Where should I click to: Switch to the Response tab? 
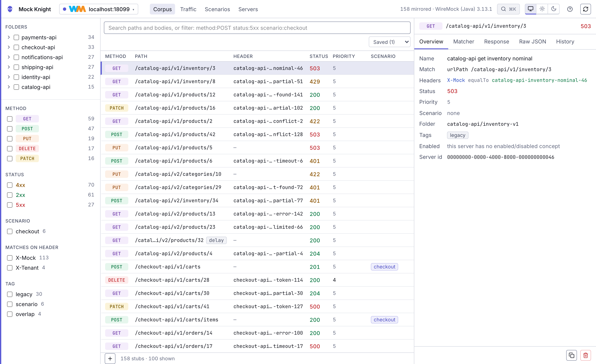point(496,42)
